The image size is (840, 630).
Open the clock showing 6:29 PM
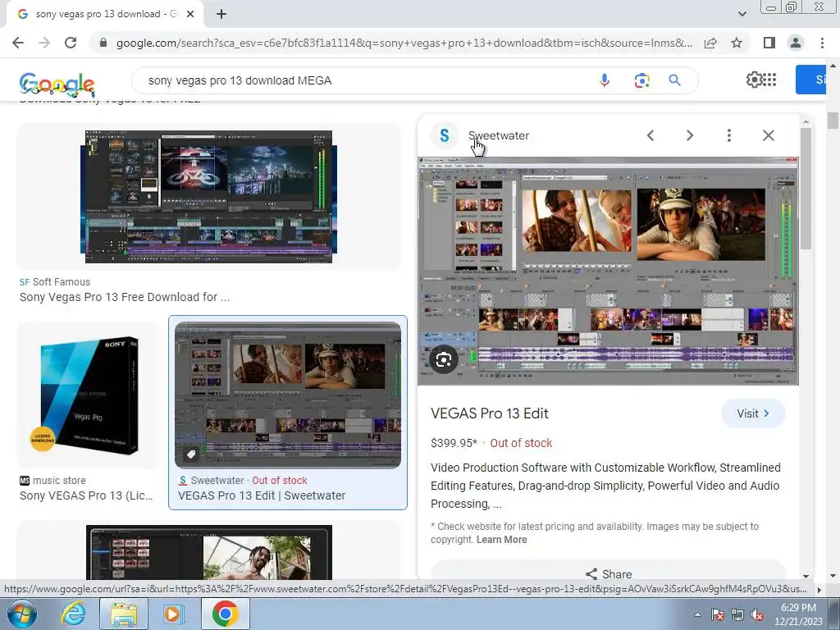coord(798,614)
